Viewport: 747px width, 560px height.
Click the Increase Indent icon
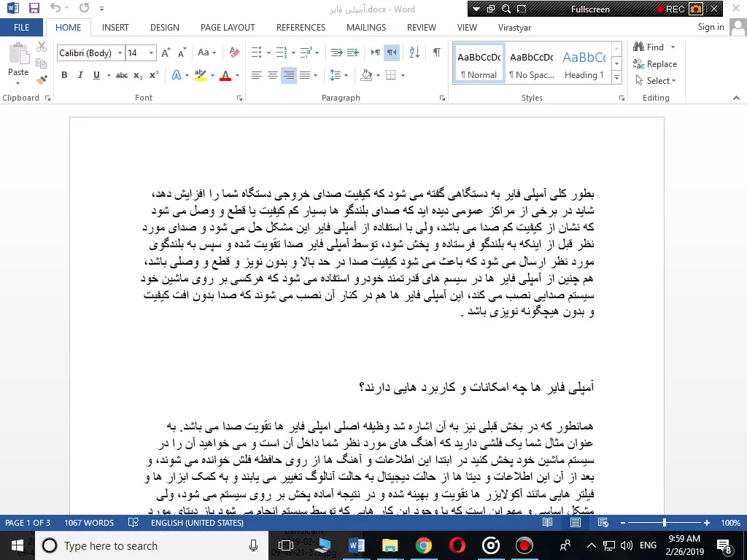353,53
